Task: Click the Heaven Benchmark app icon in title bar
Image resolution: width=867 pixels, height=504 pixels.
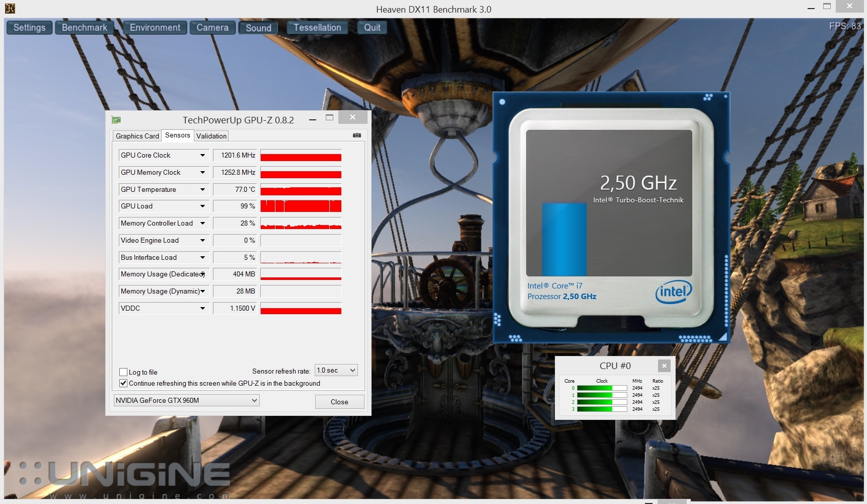Action: coord(10,8)
